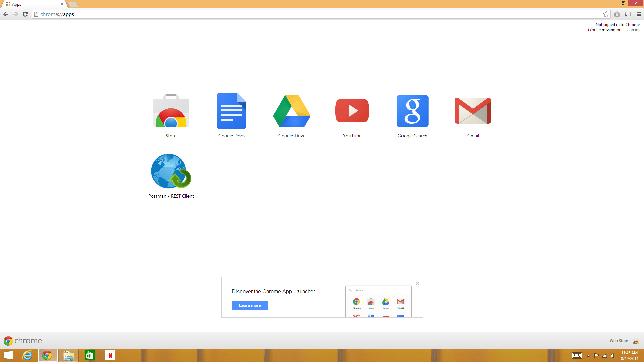Open a new tab

point(73,4)
